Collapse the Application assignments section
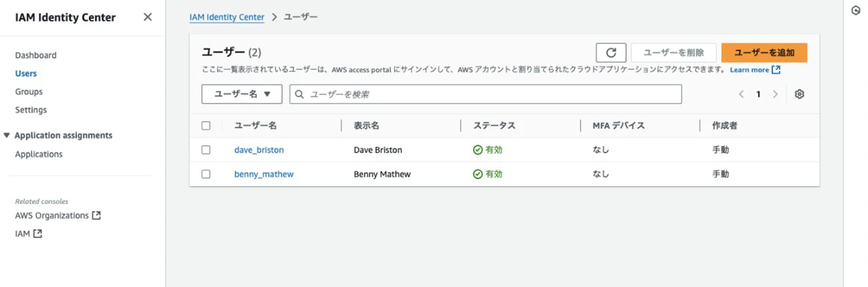 (x=7, y=135)
